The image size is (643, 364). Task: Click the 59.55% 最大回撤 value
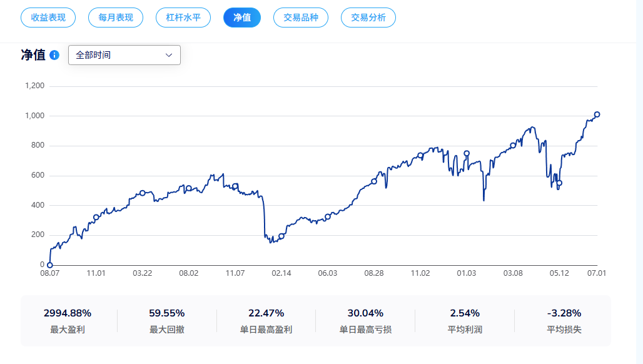pos(167,313)
